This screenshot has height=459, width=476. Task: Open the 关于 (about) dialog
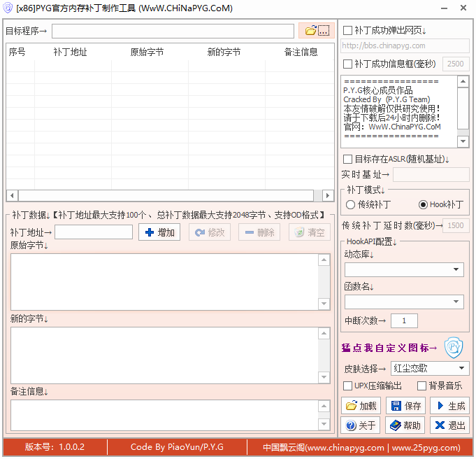[x=361, y=425]
